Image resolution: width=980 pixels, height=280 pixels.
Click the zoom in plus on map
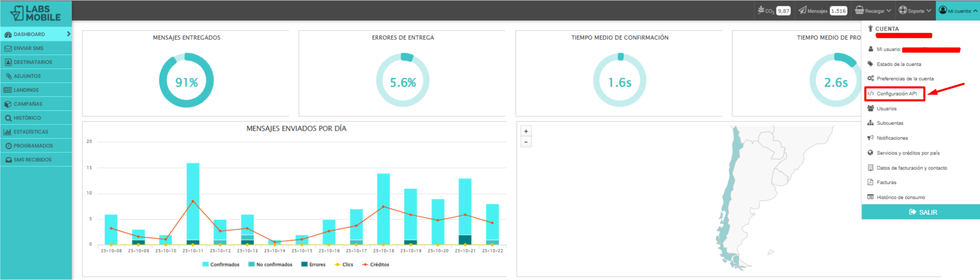click(x=526, y=131)
